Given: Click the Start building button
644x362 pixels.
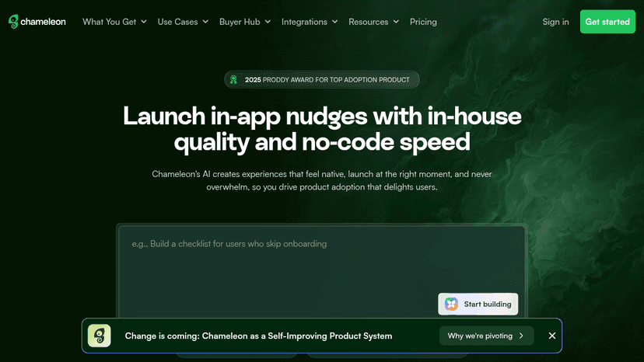Looking at the screenshot, I should click(478, 305).
